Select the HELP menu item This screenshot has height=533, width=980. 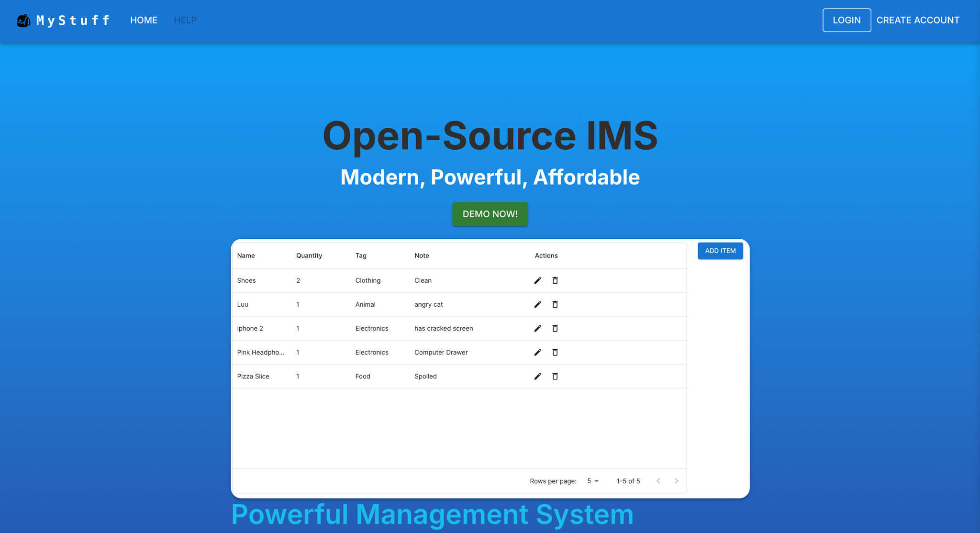184,20
